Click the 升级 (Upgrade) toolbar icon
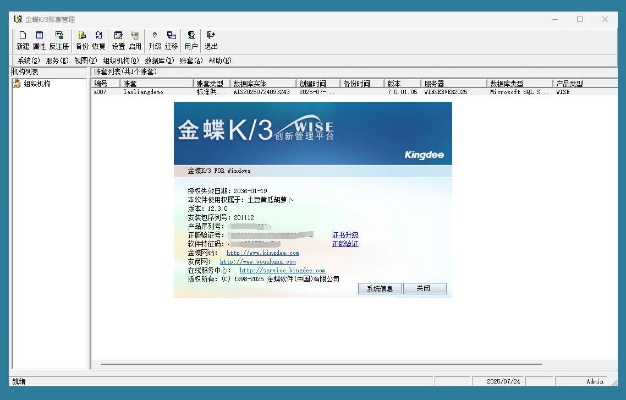The width and height of the screenshot is (626, 400). point(154,39)
